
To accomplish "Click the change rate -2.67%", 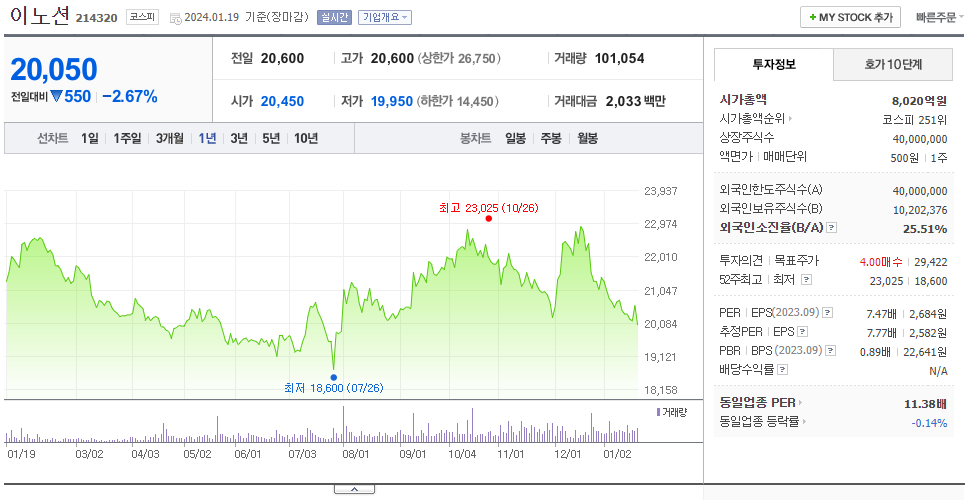I will click(130, 97).
